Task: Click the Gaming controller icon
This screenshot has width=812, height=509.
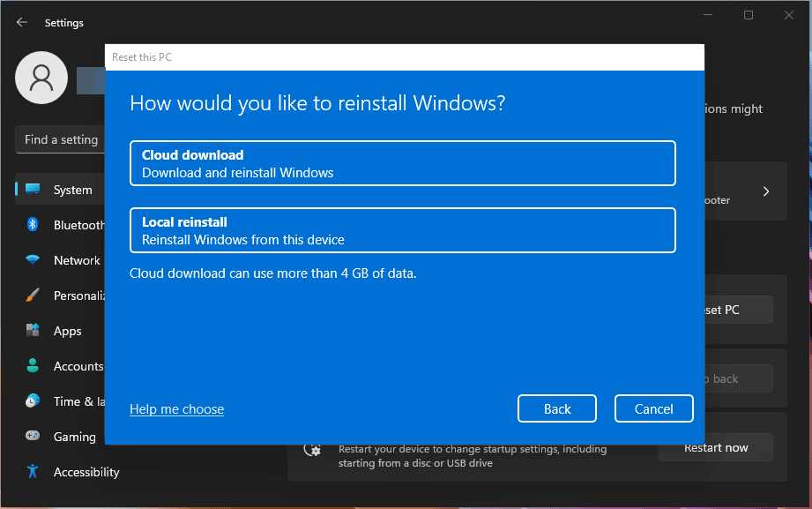Action: tap(33, 436)
